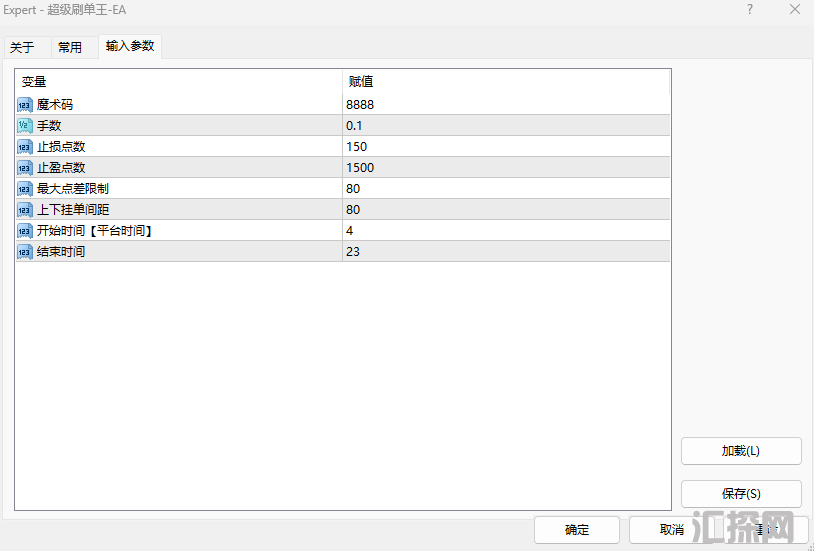Click the 止盈点数 value 1500
This screenshot has height=551, width=814.
pyautogui.click(x=360, y=167)
